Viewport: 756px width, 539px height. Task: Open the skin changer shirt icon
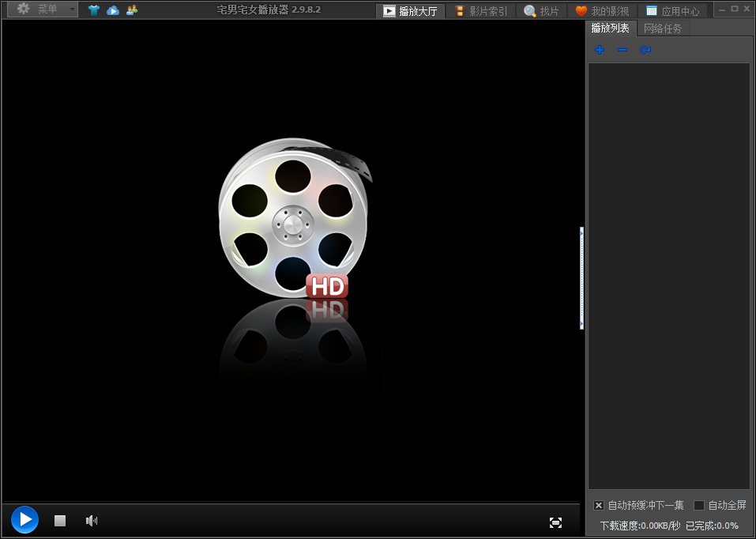[94, 10]
